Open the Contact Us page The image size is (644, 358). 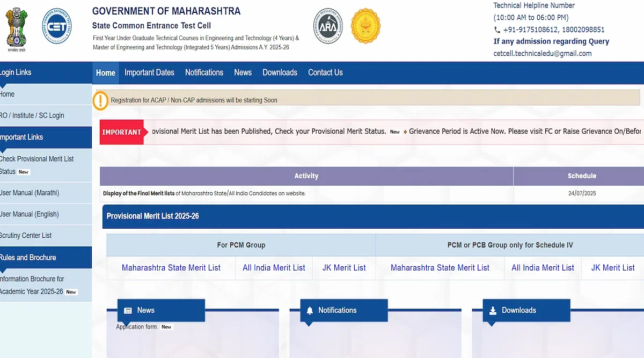[325, 72]
